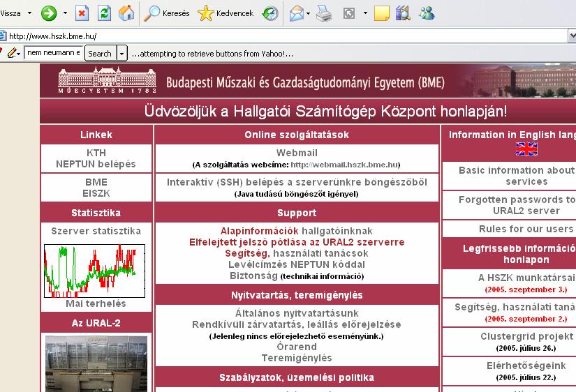Refresh the page with green arrows icon

pyautogui.click(x=104, y=13)
